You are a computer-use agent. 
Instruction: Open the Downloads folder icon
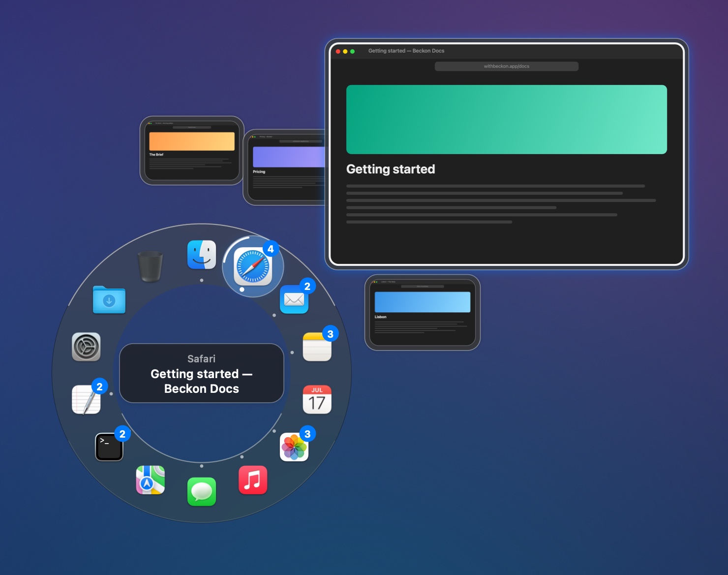tap(109, 300)
